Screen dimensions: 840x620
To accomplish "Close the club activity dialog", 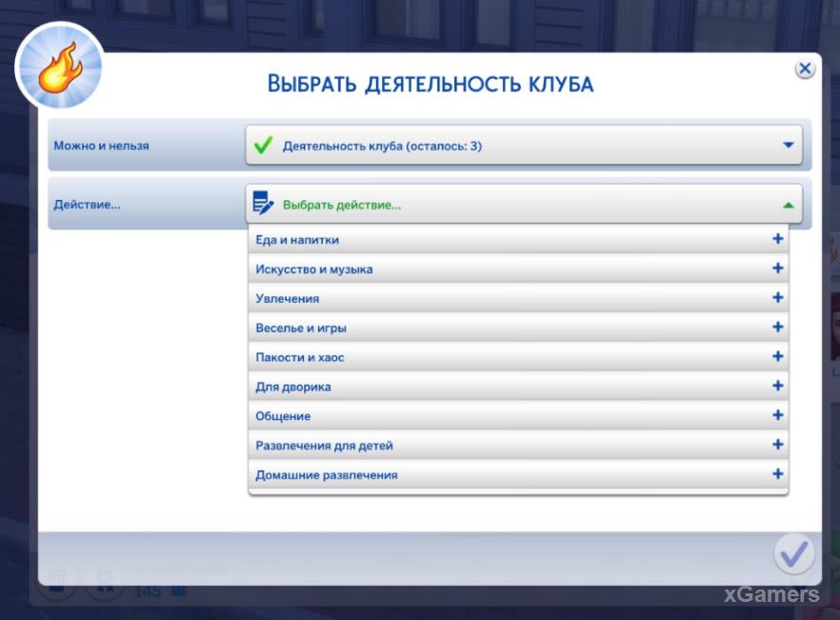I will (805, 69).
